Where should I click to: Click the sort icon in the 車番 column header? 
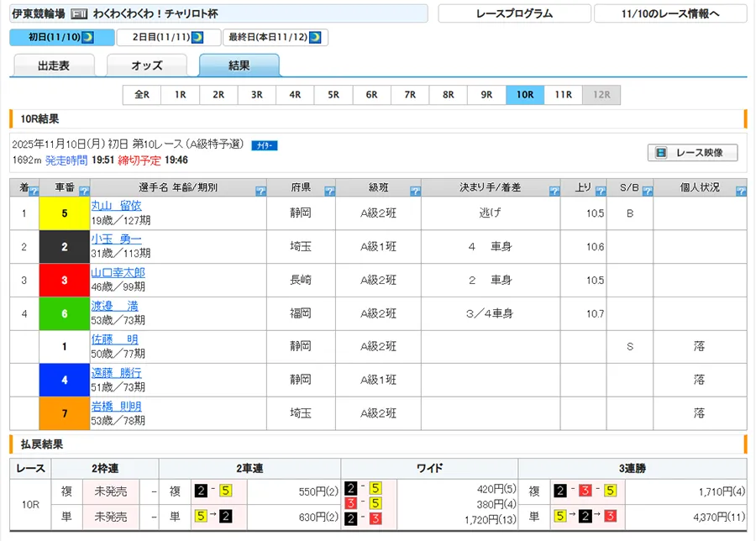coord(84,191)
